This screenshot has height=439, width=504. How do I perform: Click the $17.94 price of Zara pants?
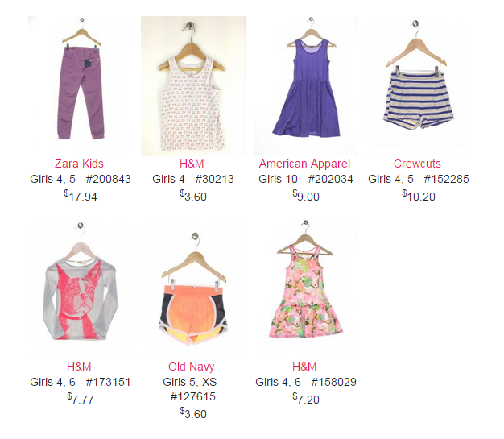(81, 196)
